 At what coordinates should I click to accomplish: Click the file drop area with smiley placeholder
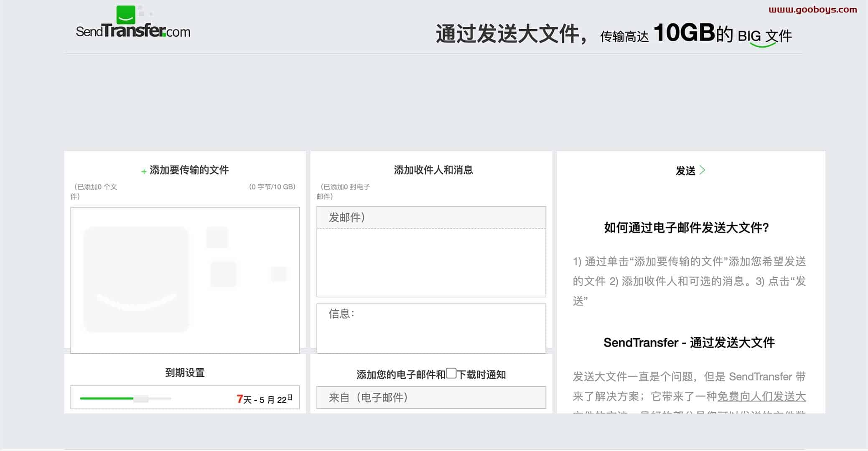185,280
